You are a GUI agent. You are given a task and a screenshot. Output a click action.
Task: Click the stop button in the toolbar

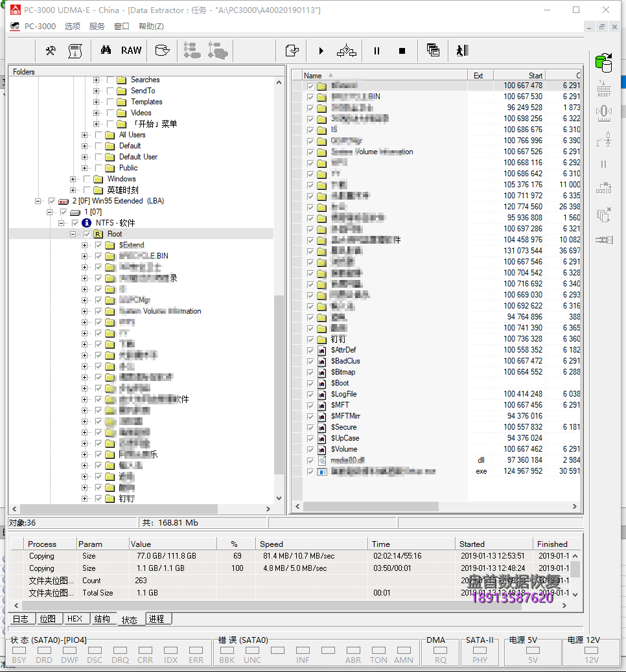402,51
